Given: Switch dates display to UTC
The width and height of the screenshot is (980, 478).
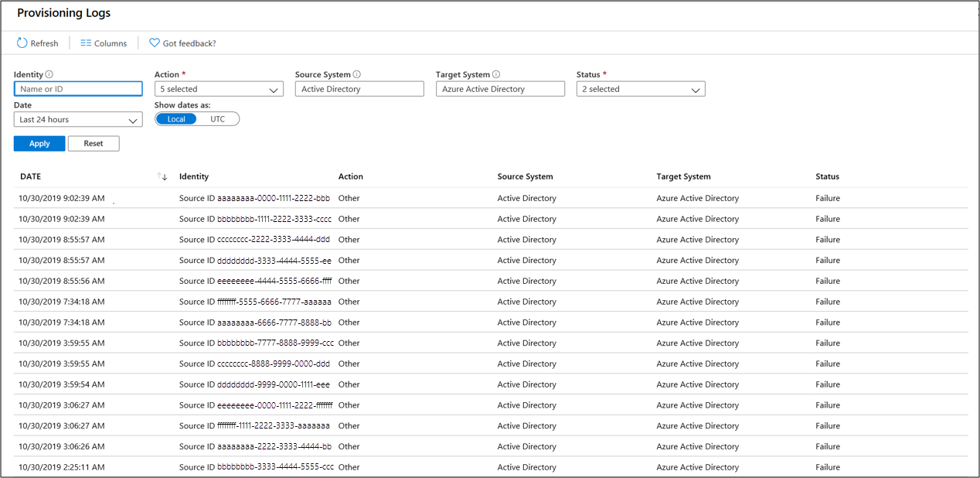Looking at the screenshot, I should [219, 118].
